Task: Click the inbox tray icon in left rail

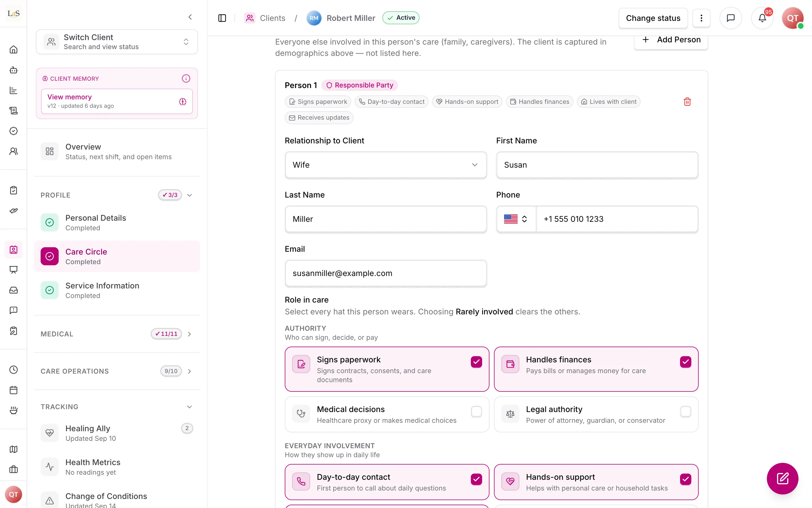Action: 14,290
